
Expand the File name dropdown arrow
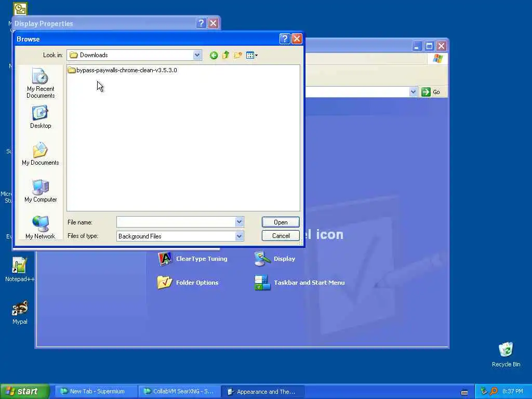(x=239, y=222)
